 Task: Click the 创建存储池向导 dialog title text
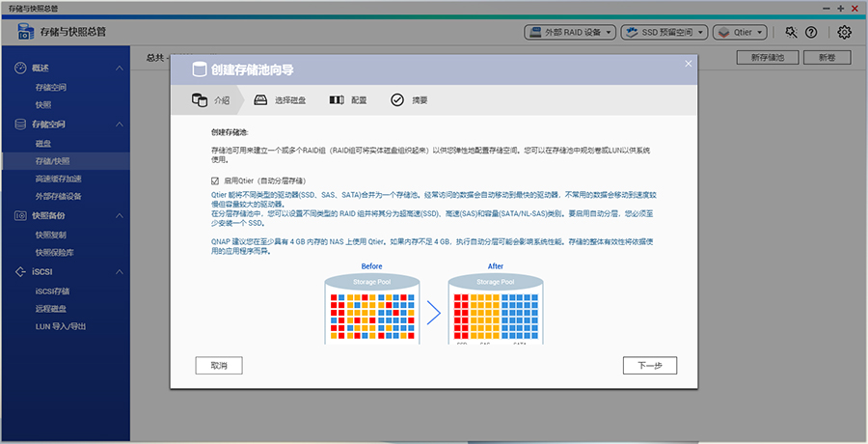tap(252, 69)
